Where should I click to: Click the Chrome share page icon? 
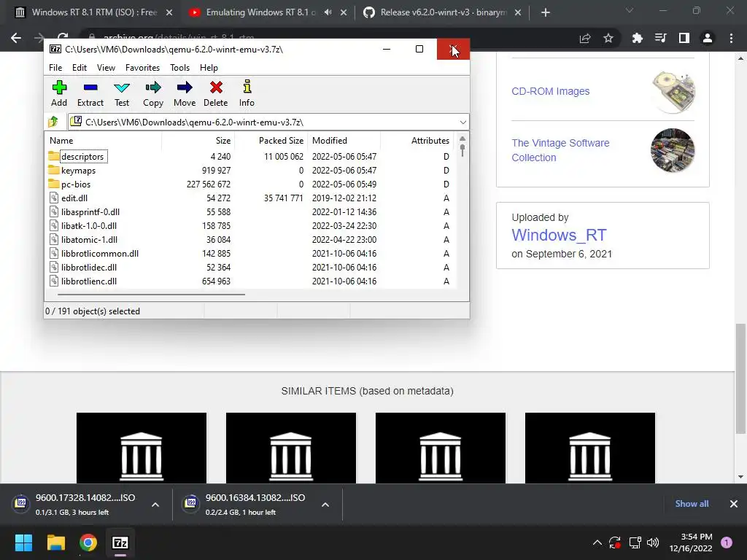[x=585, y=38]
